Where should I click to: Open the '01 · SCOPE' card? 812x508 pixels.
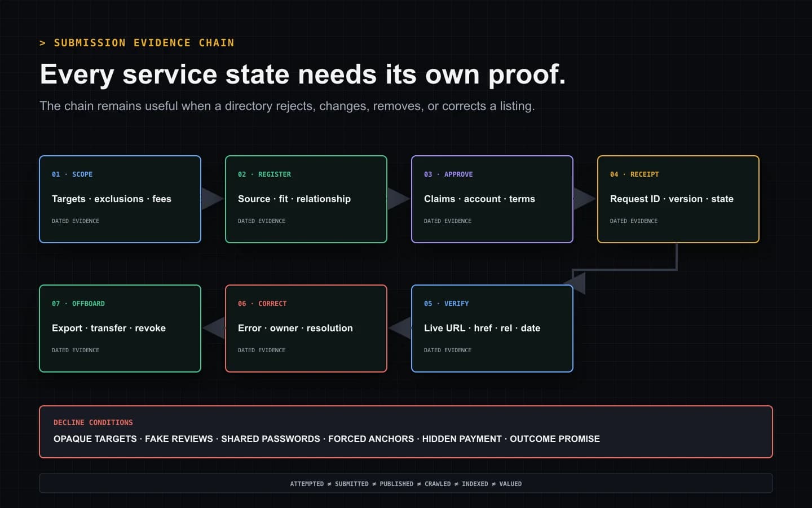click(x=120, y=199)
